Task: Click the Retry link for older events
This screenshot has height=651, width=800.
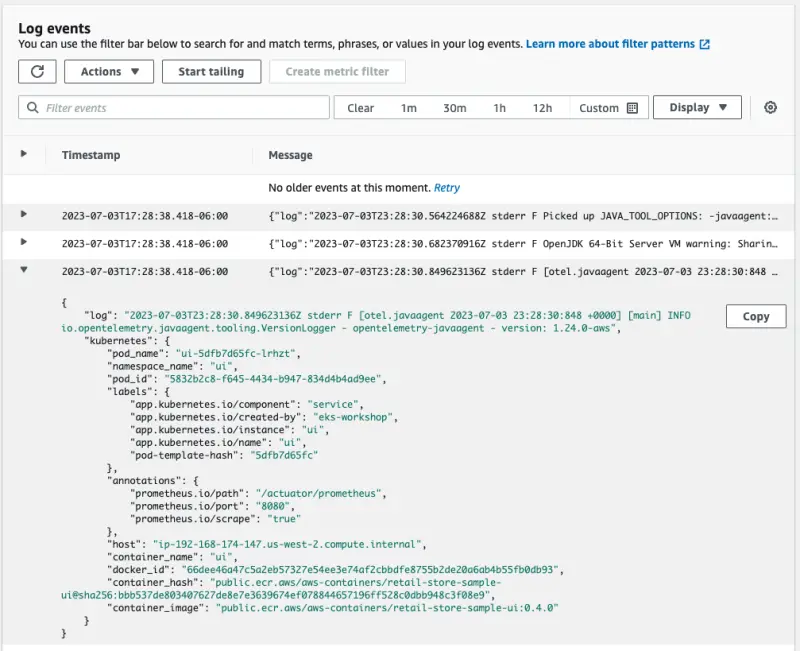Action: [447, 188]
